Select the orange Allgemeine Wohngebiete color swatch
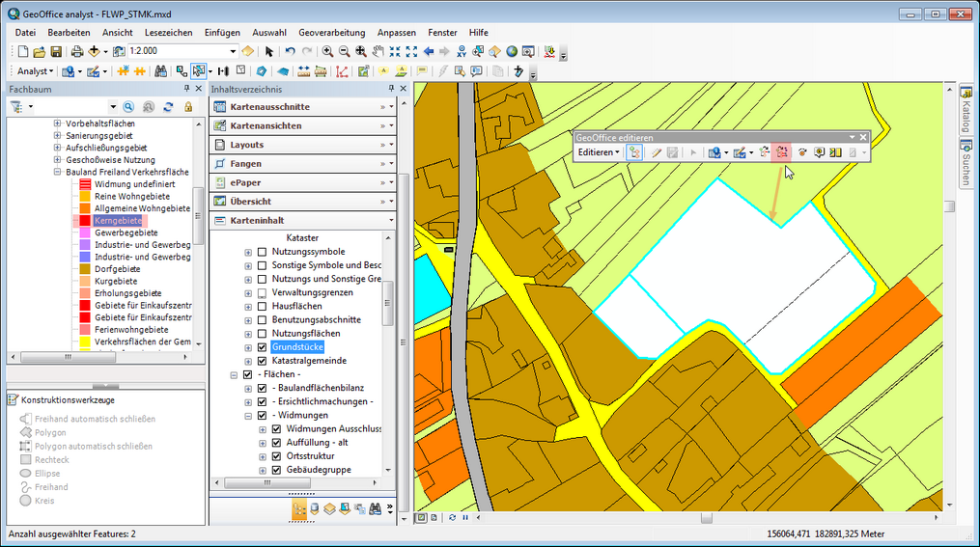 pos(84,208)
